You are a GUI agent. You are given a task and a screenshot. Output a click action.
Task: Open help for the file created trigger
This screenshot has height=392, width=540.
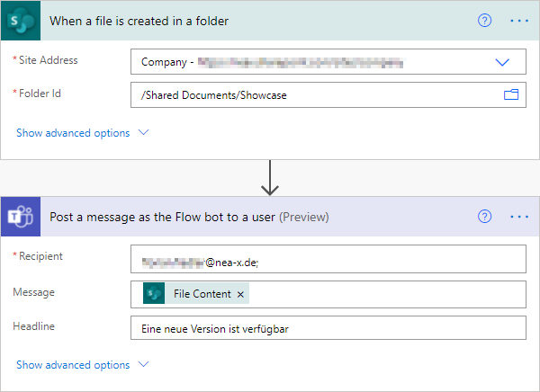(x=484, y=21)
